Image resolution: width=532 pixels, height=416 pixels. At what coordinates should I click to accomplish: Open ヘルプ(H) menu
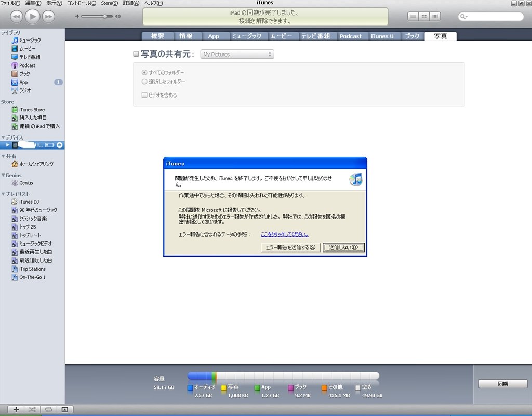154,3
